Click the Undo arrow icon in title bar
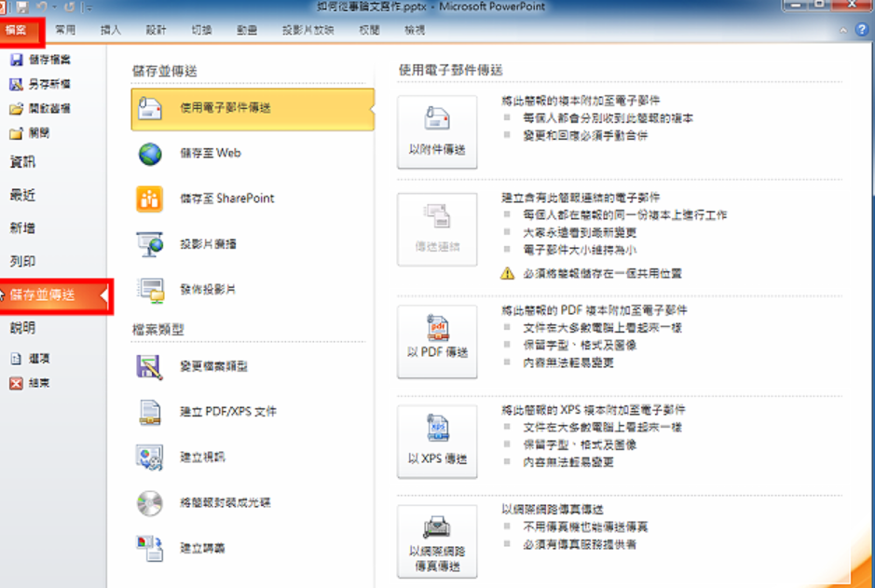This screenshot has height=588, width=875. 42,7
